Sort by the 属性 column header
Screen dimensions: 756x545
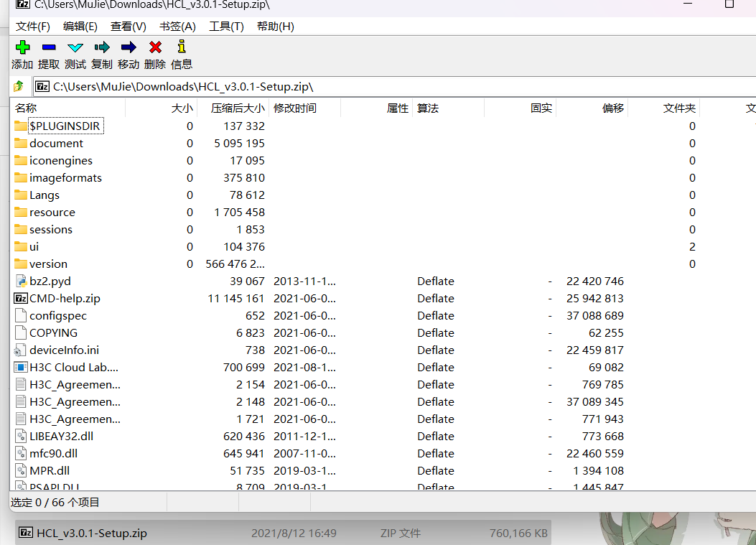(376, 108)
